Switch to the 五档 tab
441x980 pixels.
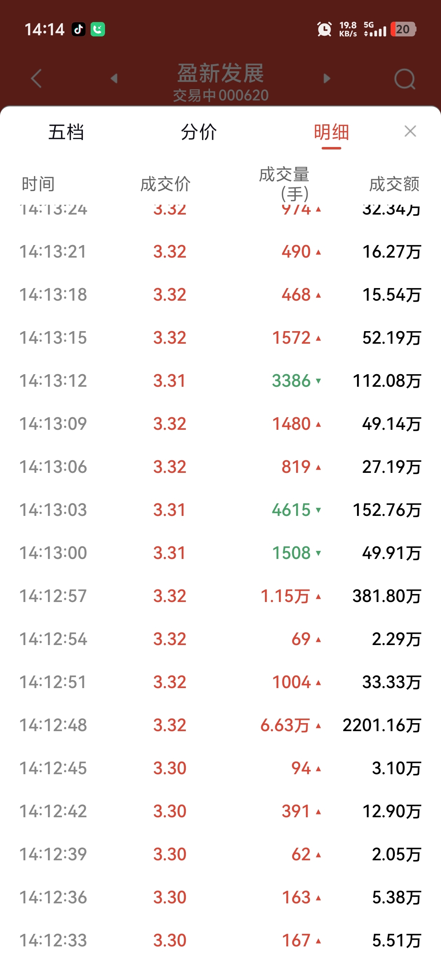coord(66,132)
